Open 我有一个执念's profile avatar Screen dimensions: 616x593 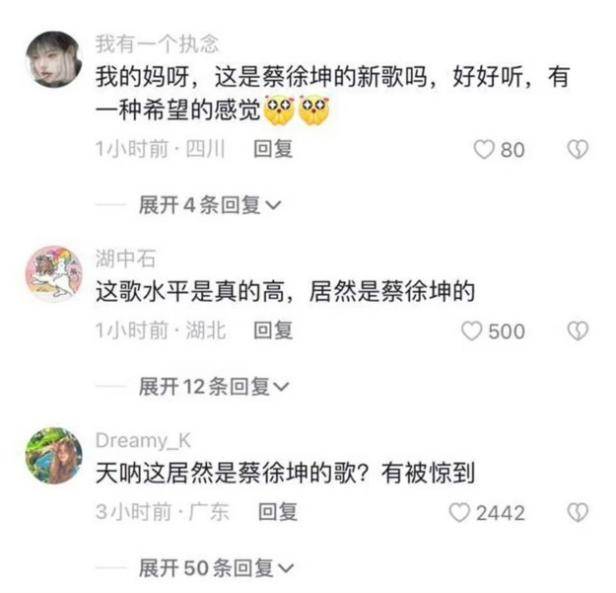54,59
